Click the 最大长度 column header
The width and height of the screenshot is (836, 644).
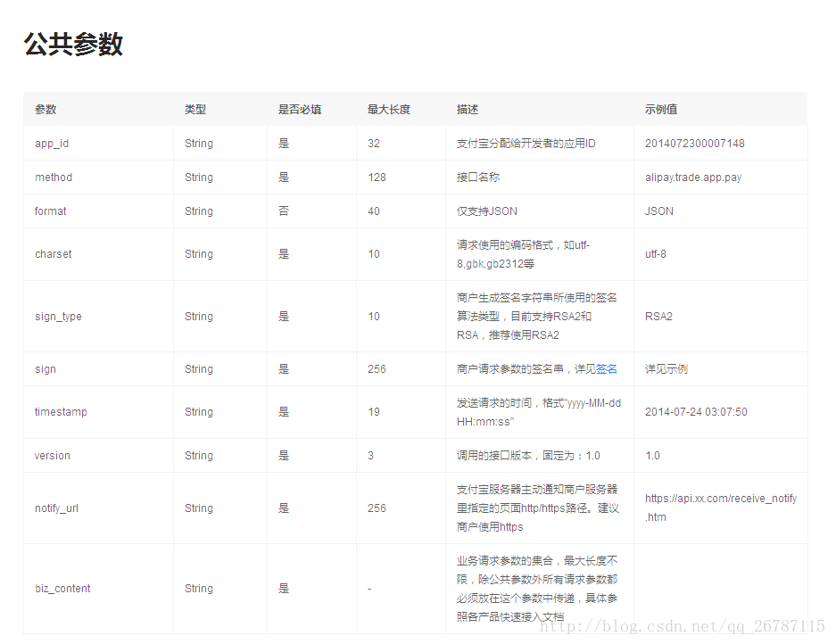click(x=388, y=110)
